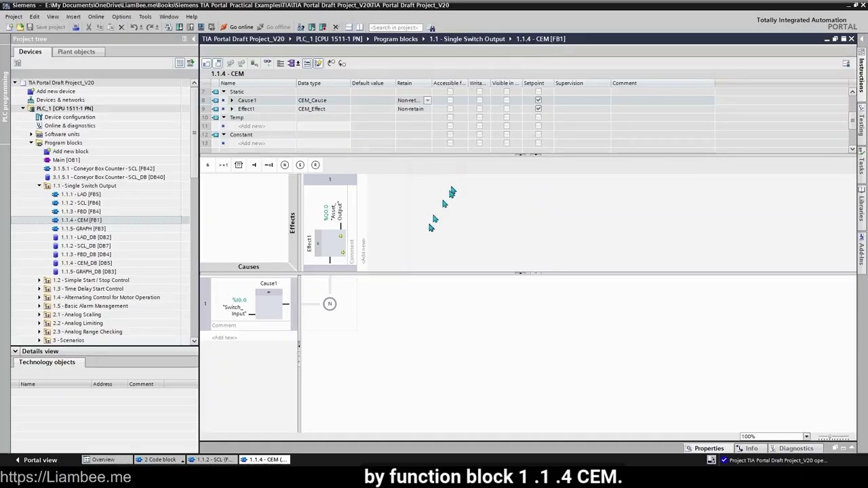The height and width of the screenshot is (488, 868).
Task: Open Portal view link
Action: click(36, 460)
